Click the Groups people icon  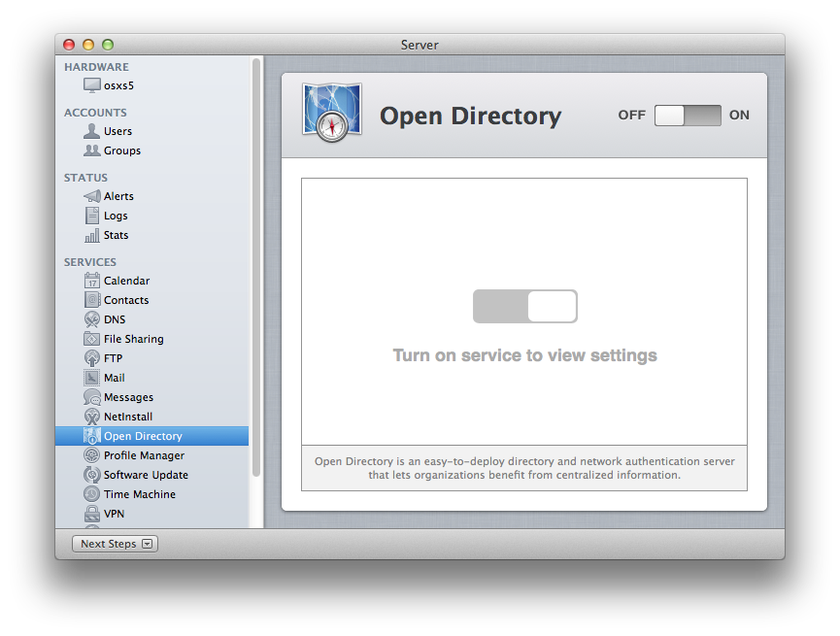coord(91,151)
